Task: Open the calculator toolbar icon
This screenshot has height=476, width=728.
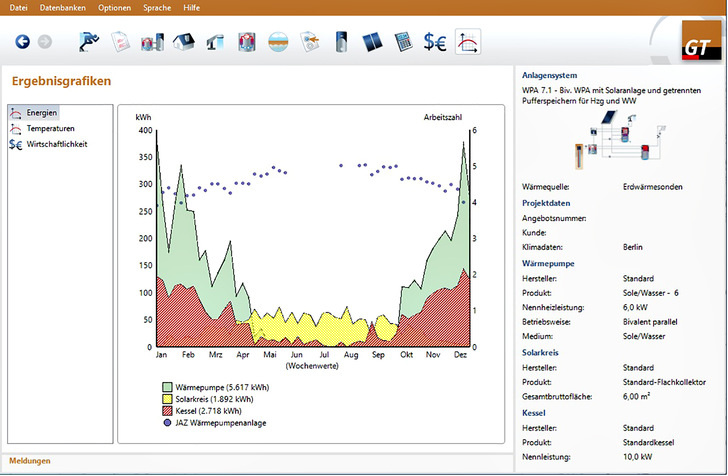Action: point(403,42)
